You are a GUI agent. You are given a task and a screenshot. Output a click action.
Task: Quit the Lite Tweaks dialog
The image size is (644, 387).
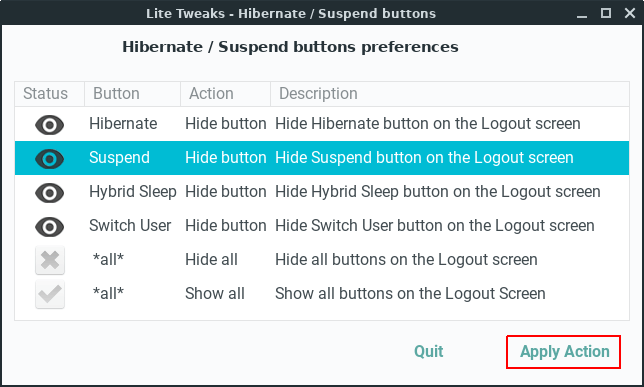[x=428, y=352]
